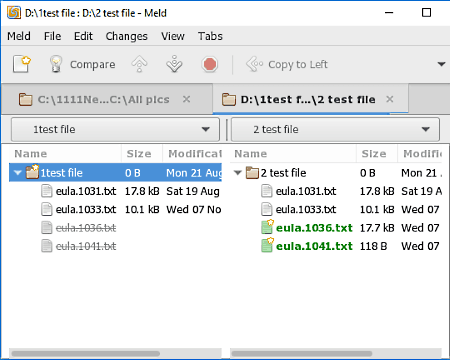Sort left pane by Name header

tap(66, 154)
